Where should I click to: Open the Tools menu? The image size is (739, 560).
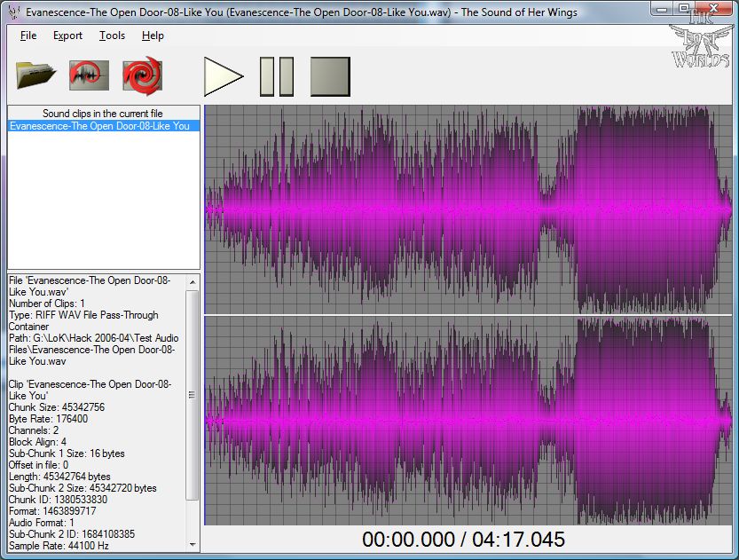coord(112,35)
